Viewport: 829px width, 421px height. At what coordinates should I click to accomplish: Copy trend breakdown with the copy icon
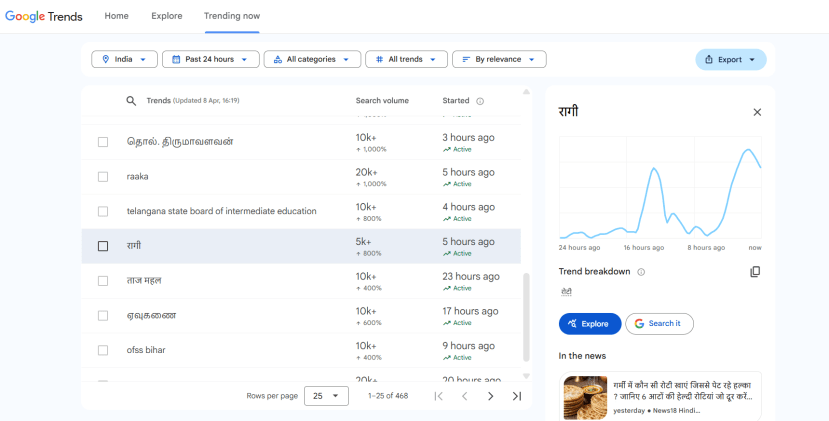point(755,272)
